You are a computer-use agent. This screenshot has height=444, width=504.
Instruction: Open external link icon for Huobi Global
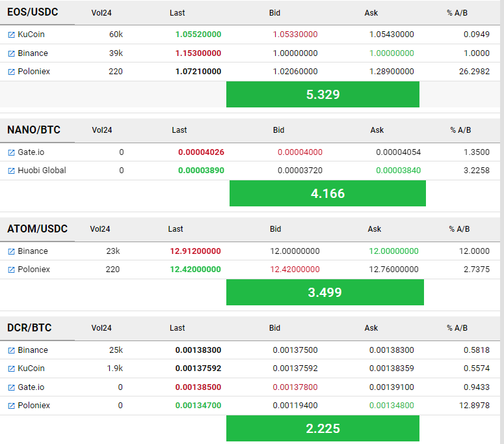click(11, 171)
